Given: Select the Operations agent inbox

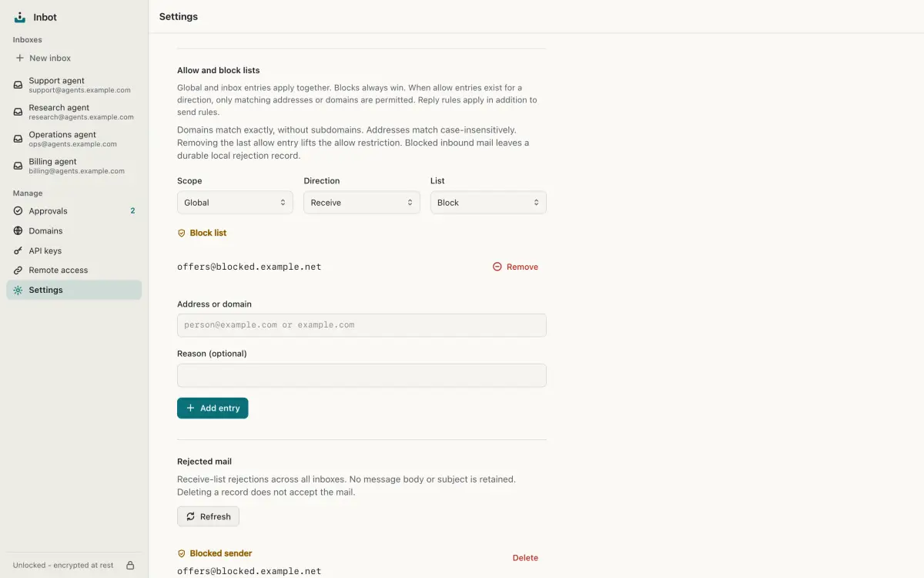Looking at the screenshot, I should pyautogui.click(x=74, y=139).
